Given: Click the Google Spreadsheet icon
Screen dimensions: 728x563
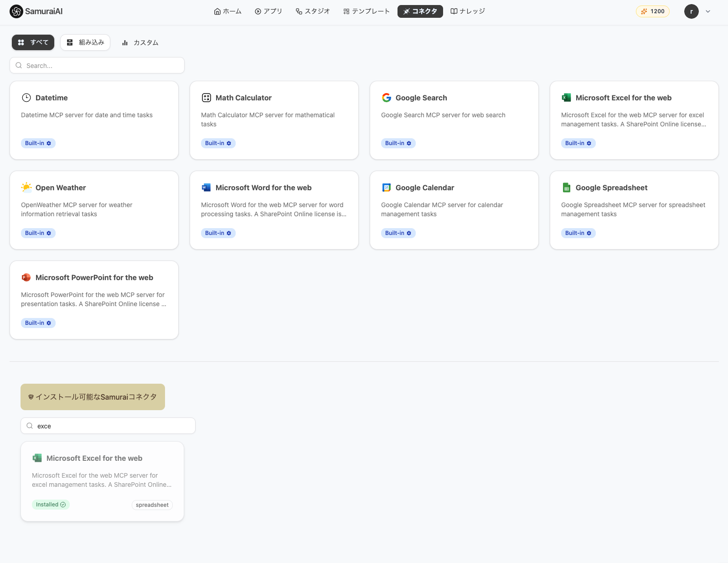Looking at the screenshot, I should (x=567, y=188).
